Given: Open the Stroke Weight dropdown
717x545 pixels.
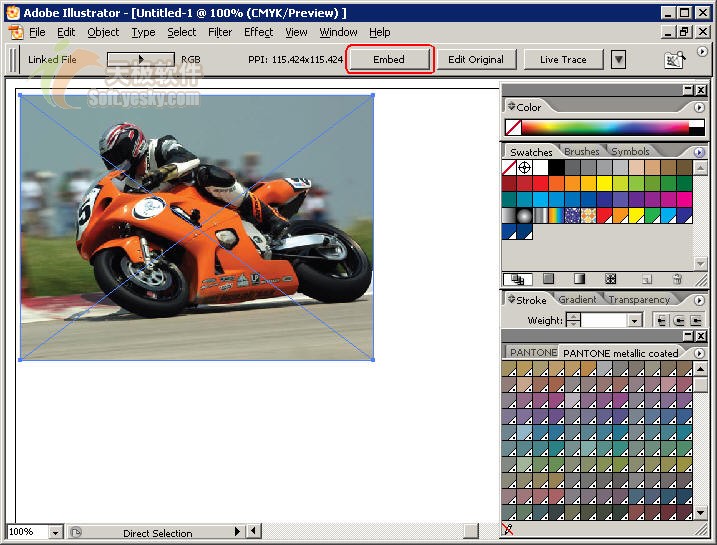Looking at the screenshot, I should point(634,320).
